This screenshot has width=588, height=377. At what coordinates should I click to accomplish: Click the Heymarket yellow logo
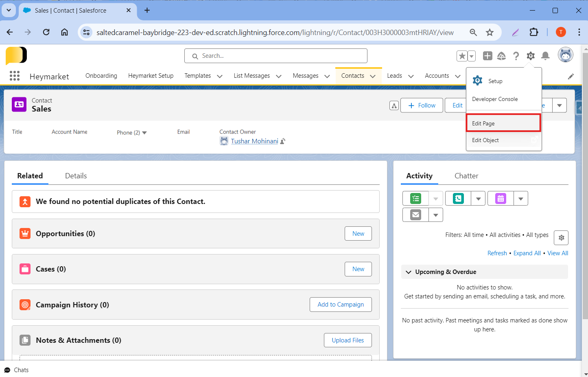(16, 56)
